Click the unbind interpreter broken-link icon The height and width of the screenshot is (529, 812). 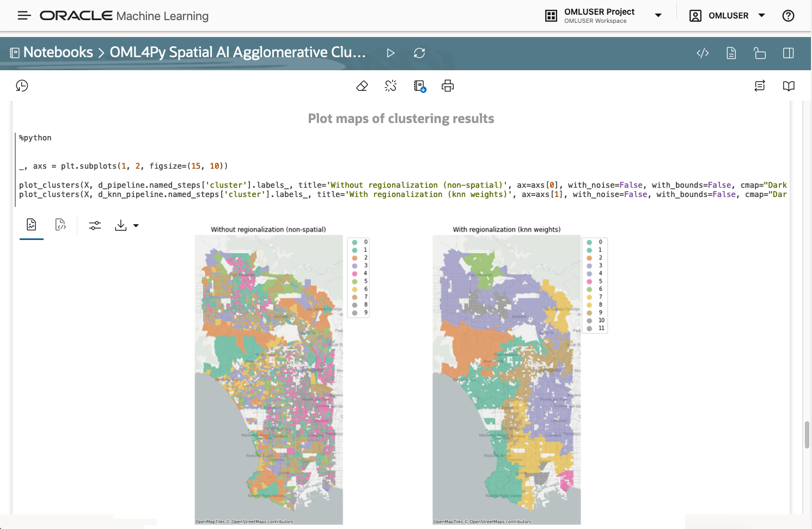tap(390, 85)
